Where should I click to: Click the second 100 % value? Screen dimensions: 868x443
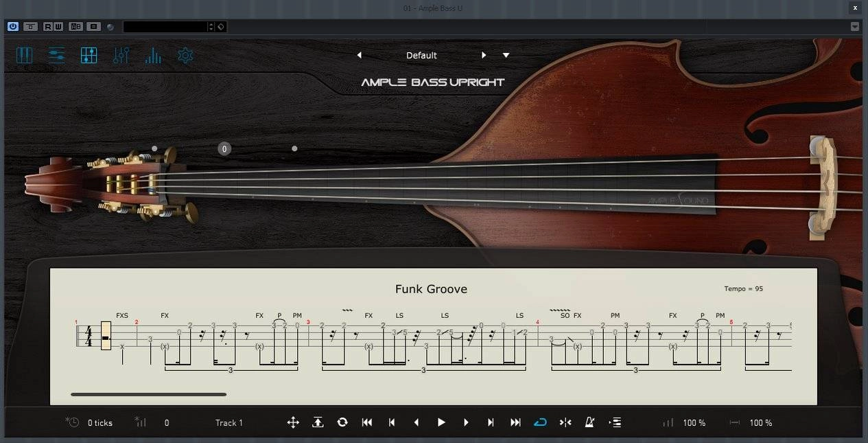761,423
